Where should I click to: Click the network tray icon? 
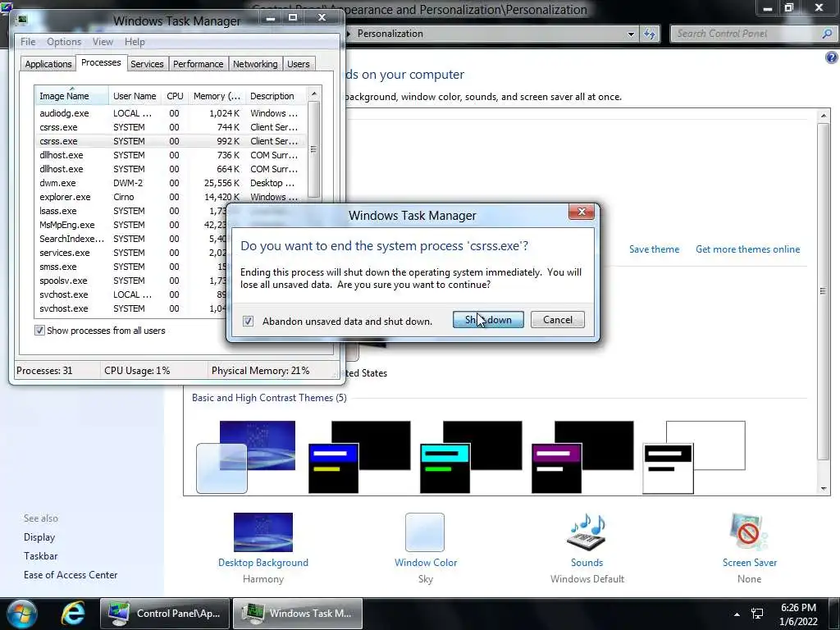pyautogui.click(x=757, y=614)
